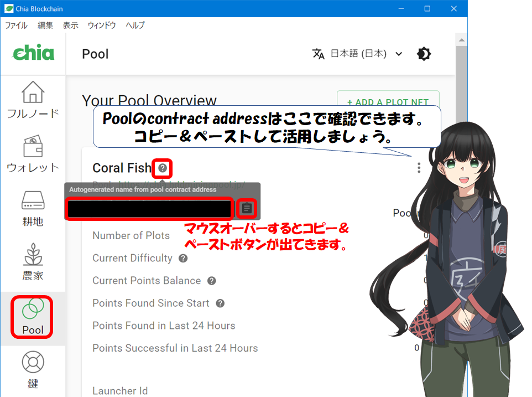The height and width of the screenshot is (397, 532).
Task: Click the Coral Fish plot NFT name
Action: click(122, 168)
